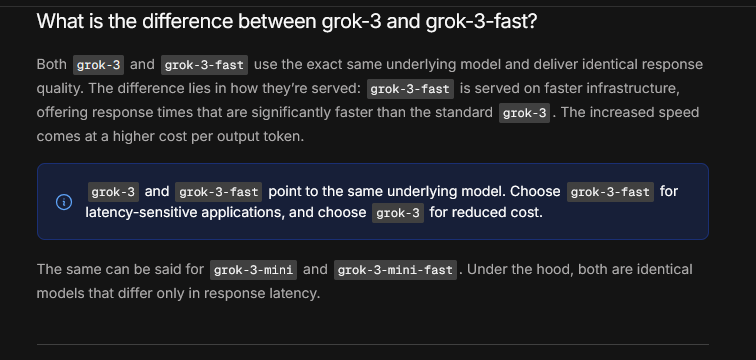The height and width of the screenshot is (360, 756).
Task: Select the heading about grok-3 versus grok-3-fast
Action: (x=287, y=22)
